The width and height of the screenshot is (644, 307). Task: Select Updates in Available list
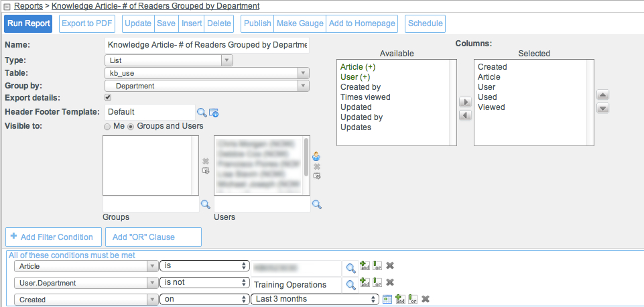(356, 127)
